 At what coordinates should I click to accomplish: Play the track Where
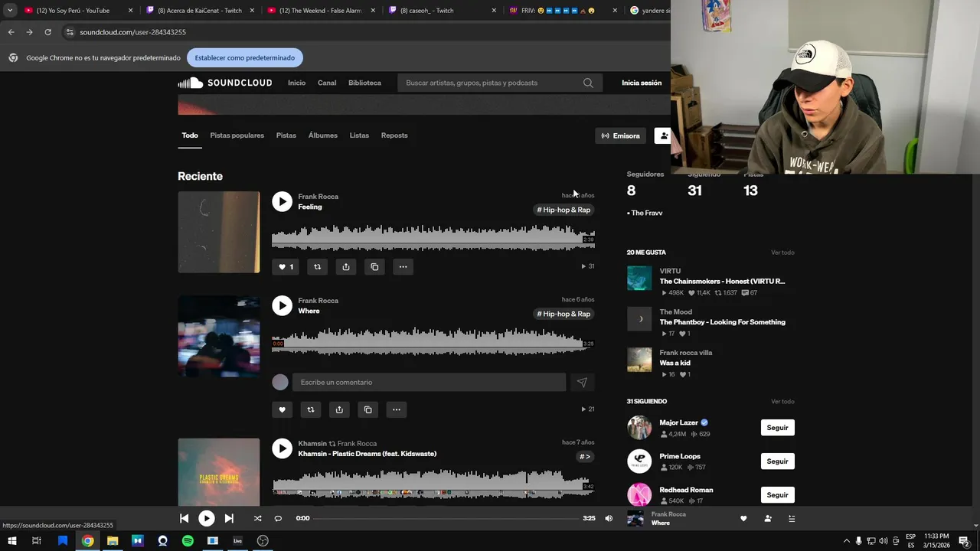pyautogui.click(x=282, y=305)
